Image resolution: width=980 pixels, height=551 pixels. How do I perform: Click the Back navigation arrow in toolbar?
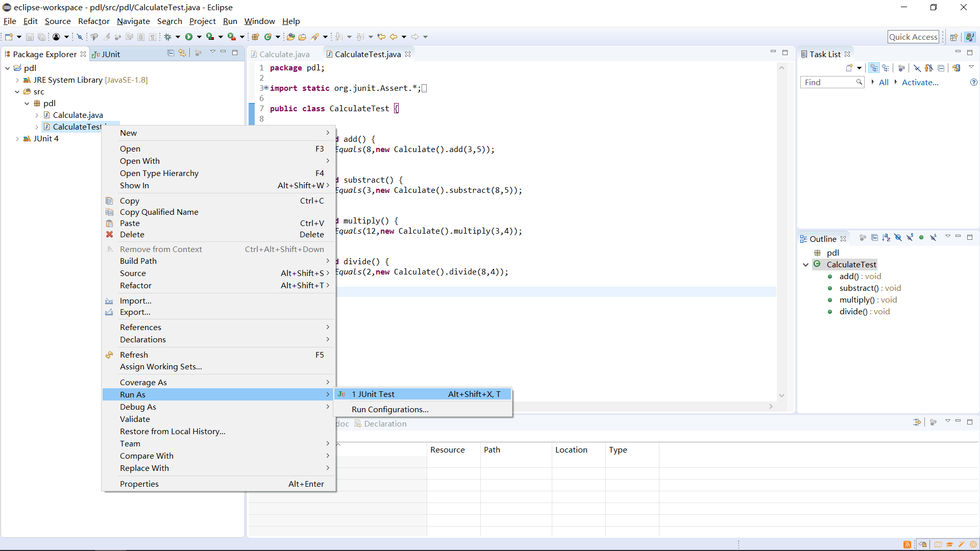[x=394, y=37]
